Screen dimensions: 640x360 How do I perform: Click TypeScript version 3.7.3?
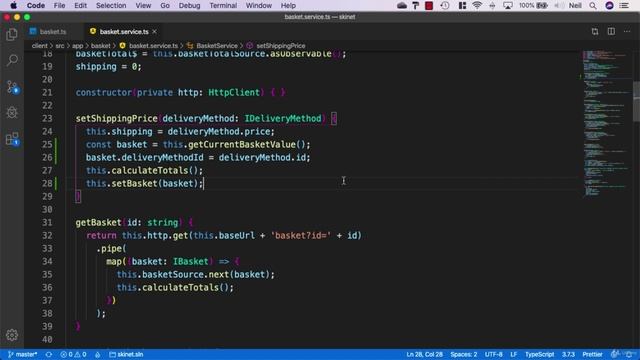click(568, 354)
